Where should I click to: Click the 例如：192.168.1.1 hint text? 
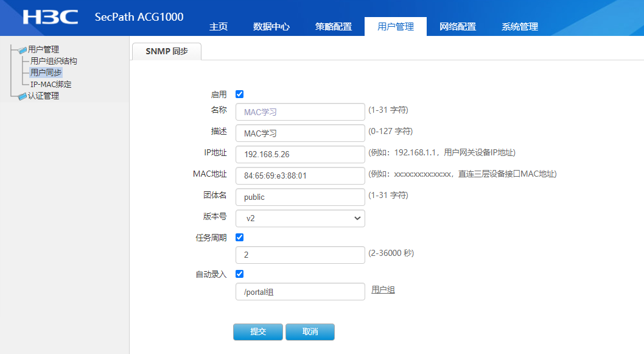[x=442, y=152]
